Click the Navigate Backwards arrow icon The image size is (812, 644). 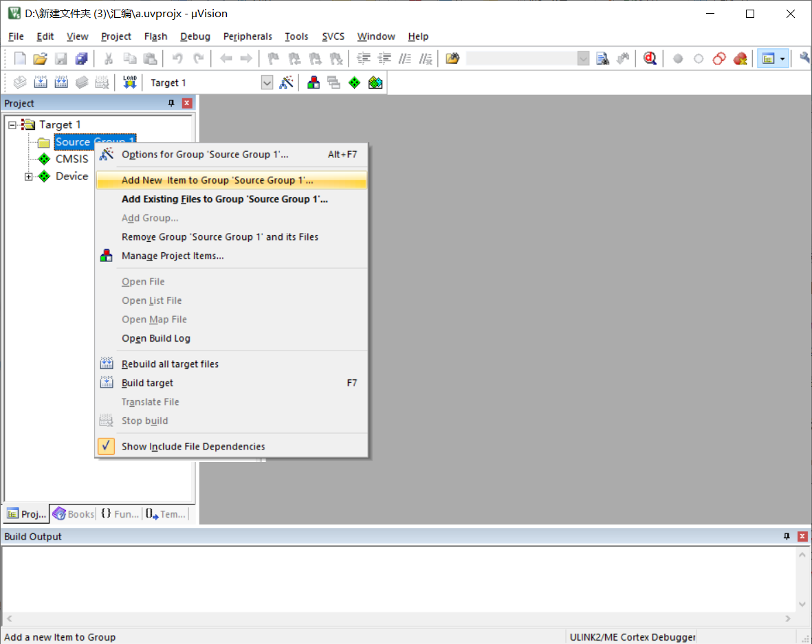226,58
